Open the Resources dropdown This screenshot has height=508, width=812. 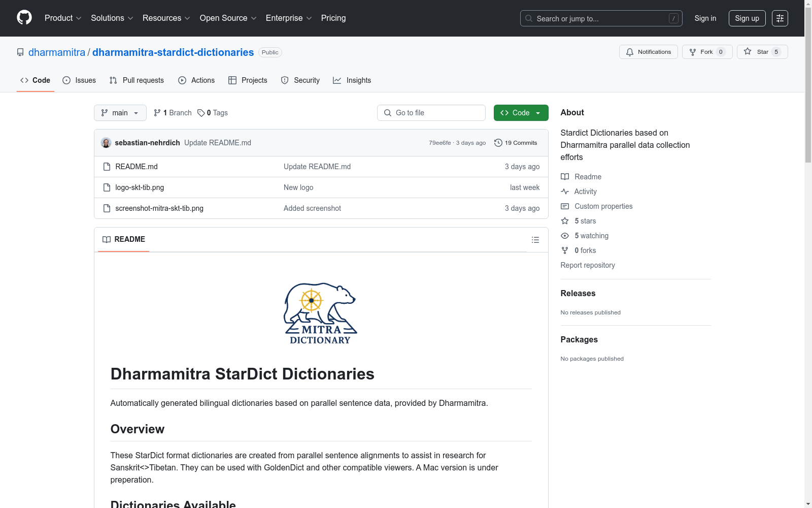point(166,18)
